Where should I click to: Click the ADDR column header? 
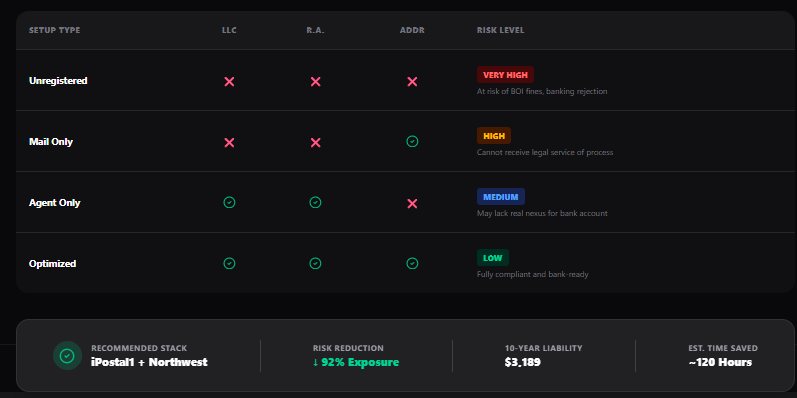point(412,30)
